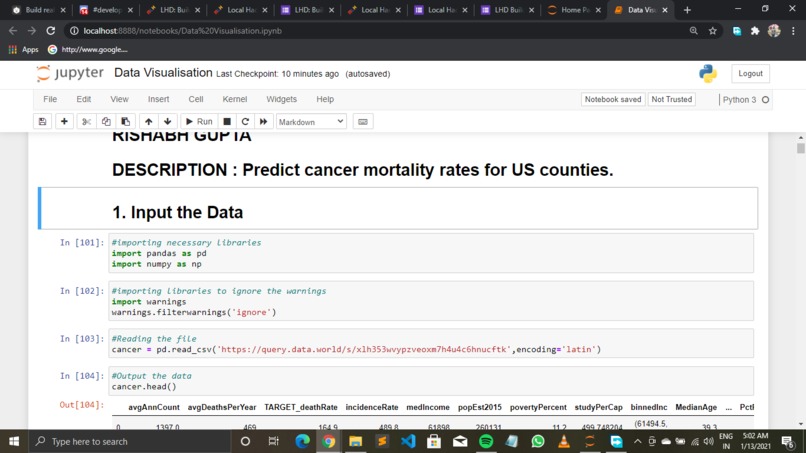The width and height of the screenshot is (806, 453).
Task: Show hidden system tray icons
Action: point(637,441)
